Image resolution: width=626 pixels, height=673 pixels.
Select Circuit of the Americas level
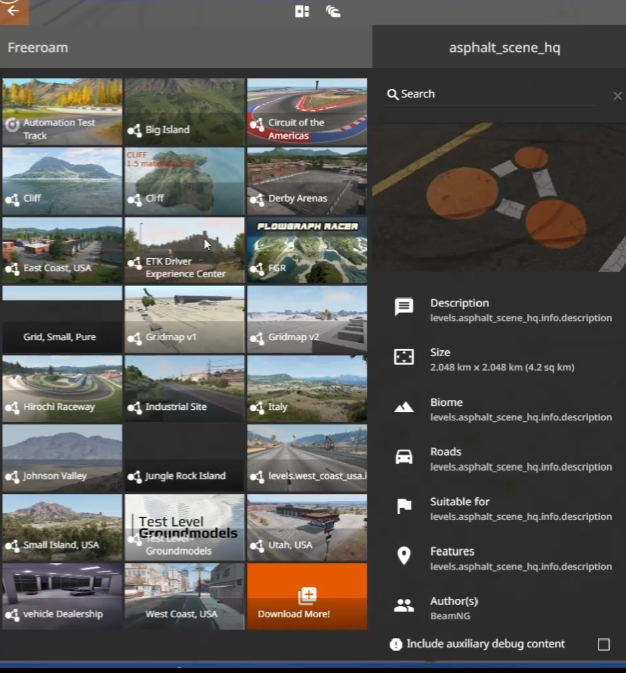(307, 112)
